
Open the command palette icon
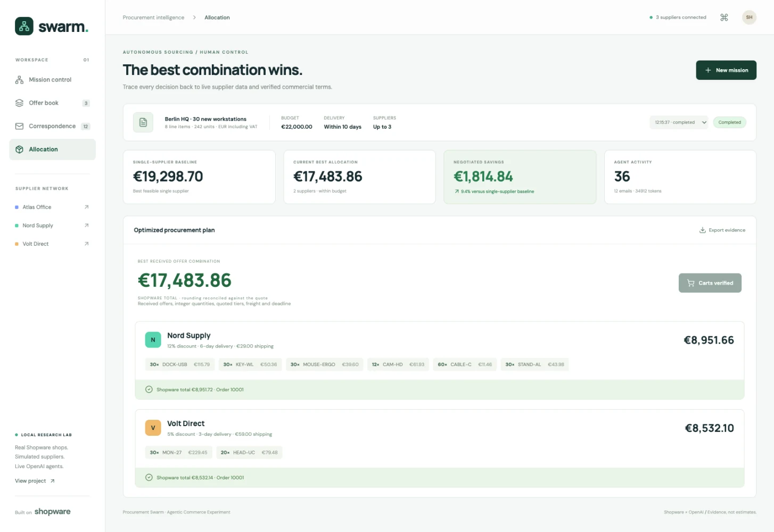coord(724,18)
